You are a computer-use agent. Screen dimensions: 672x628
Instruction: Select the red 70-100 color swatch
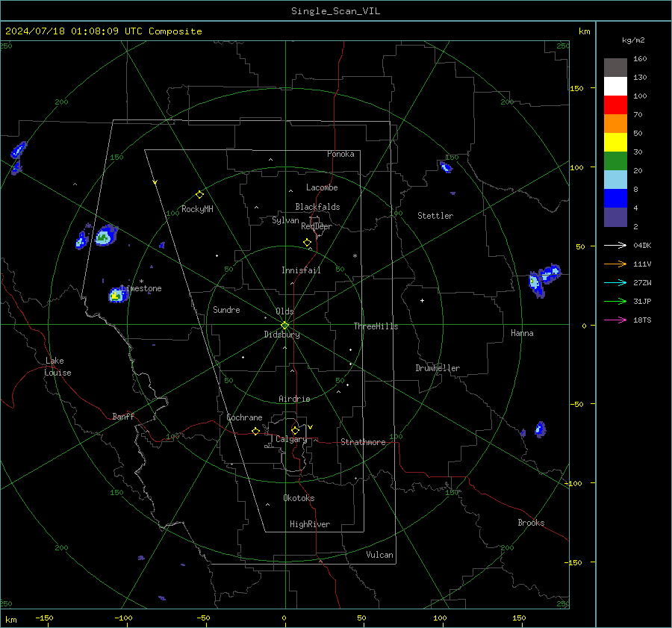tap(615, 105)
